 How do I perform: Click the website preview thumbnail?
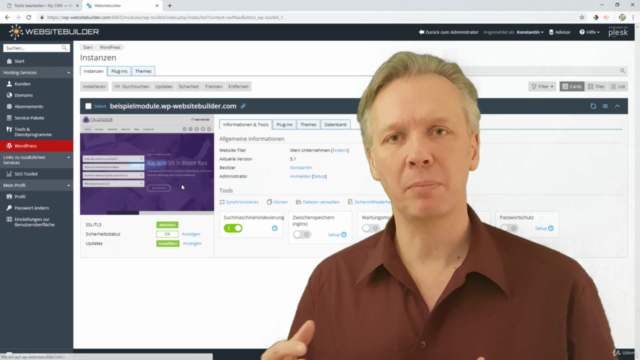(147, 165)
